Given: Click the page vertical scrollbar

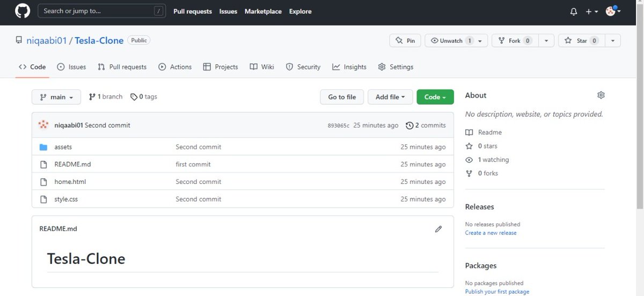Looking at the screenshot, I should tap(640, 107).
